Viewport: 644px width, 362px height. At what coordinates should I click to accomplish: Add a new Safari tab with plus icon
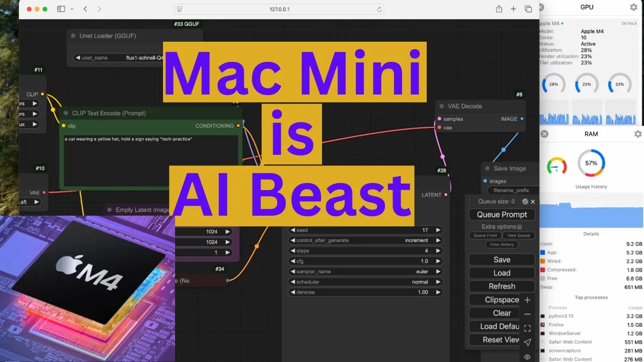click(513, 9)
